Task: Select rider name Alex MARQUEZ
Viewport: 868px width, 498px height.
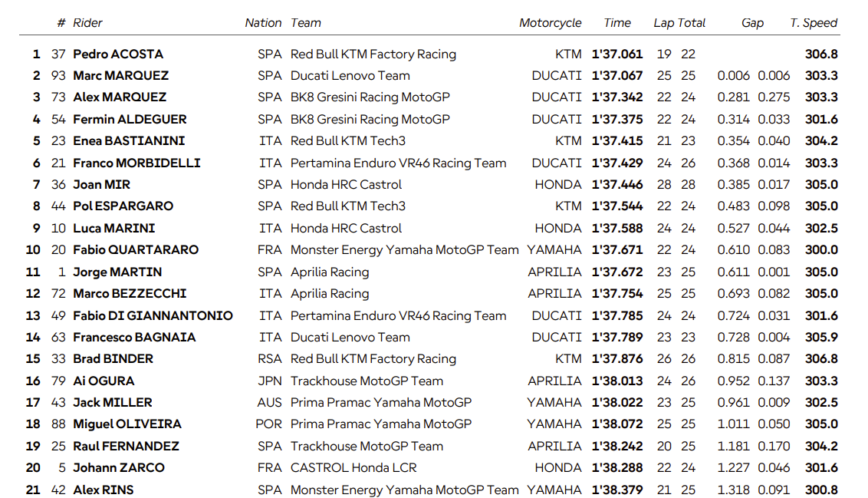Action: [x=120, y=97]
